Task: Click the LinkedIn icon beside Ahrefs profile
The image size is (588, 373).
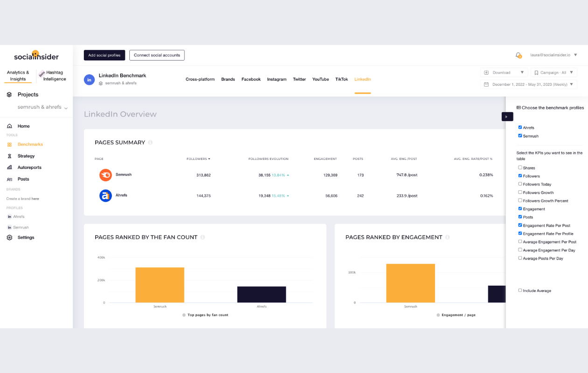Action: pos(9,217)
